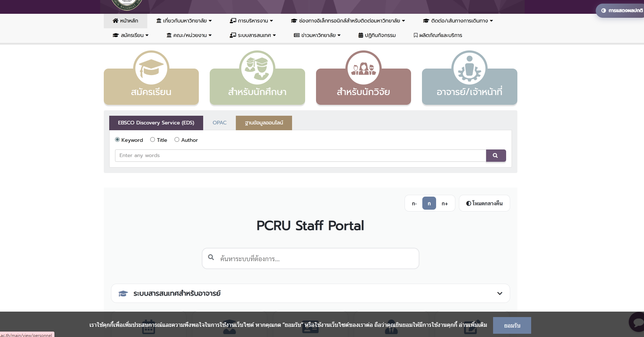
Task: Click the EBSCO search magnifier button
Action: 496,156
